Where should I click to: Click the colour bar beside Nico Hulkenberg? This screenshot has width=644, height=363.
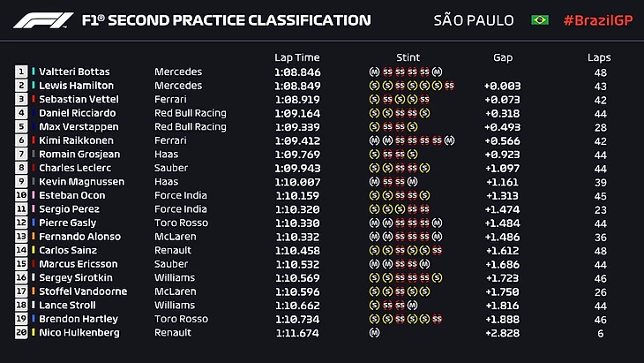coord(33,333)
